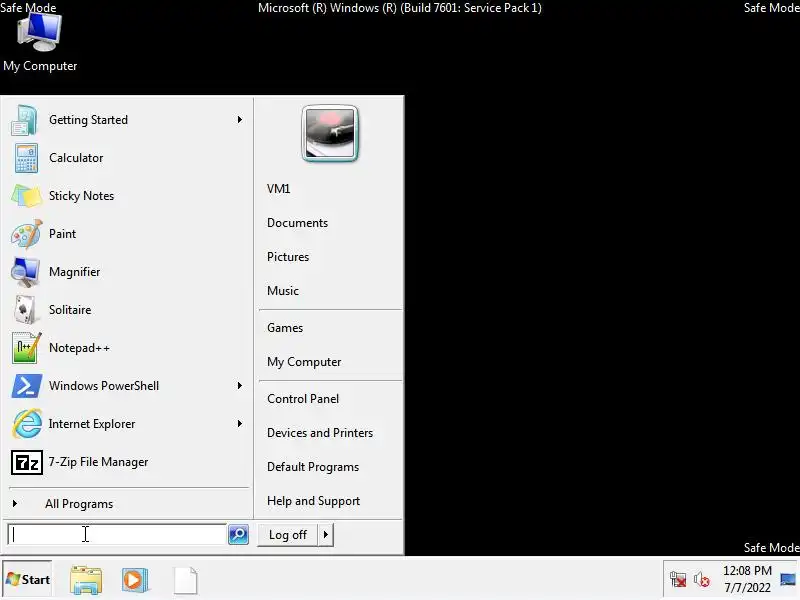800x600 pixels.
Task: Launch Notepad++ from its icon
Action: (27, 348)
